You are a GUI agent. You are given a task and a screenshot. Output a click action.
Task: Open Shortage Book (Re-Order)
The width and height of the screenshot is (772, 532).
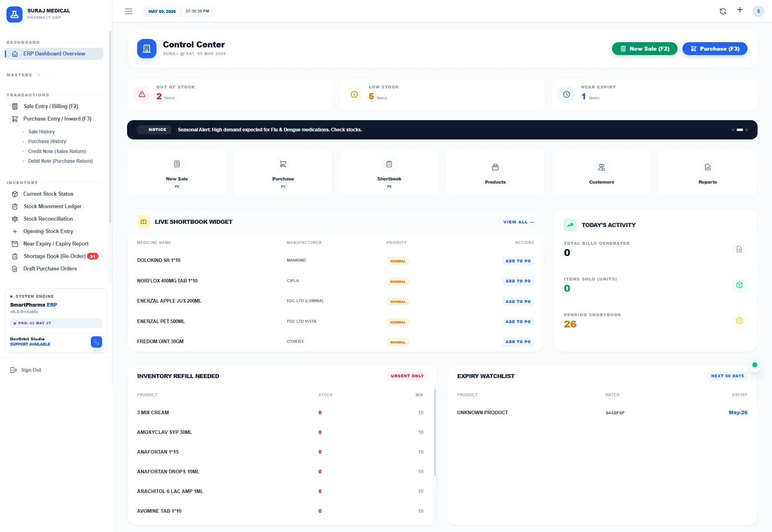pyautogui.click(x=54, y=256)
